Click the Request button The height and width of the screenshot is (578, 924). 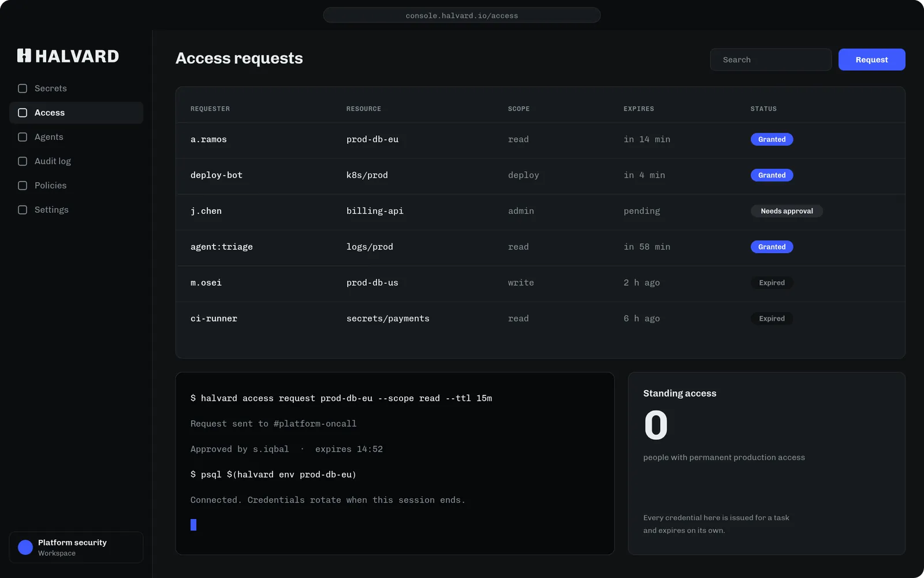pos(871,60)
